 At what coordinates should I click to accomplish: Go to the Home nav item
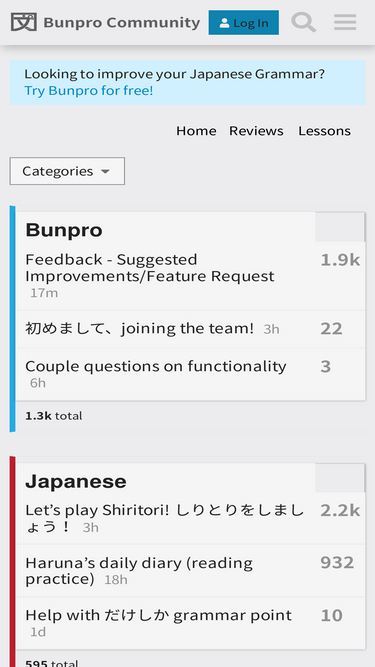[x=196, y=131]
